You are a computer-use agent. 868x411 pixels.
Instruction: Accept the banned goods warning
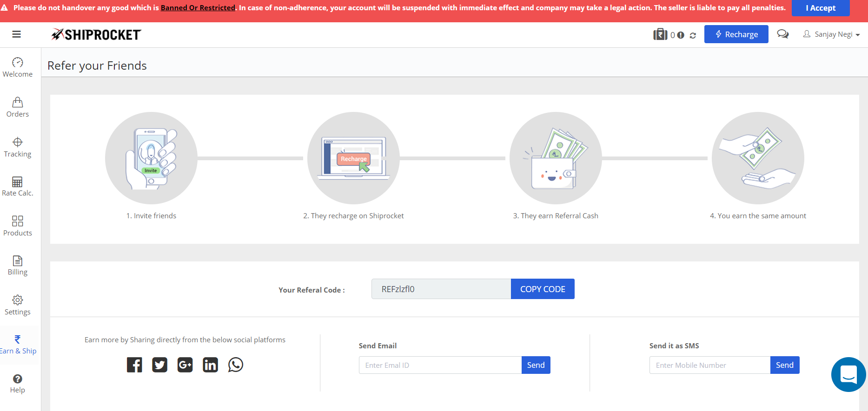pyautogui.click(x=821, y=8)
